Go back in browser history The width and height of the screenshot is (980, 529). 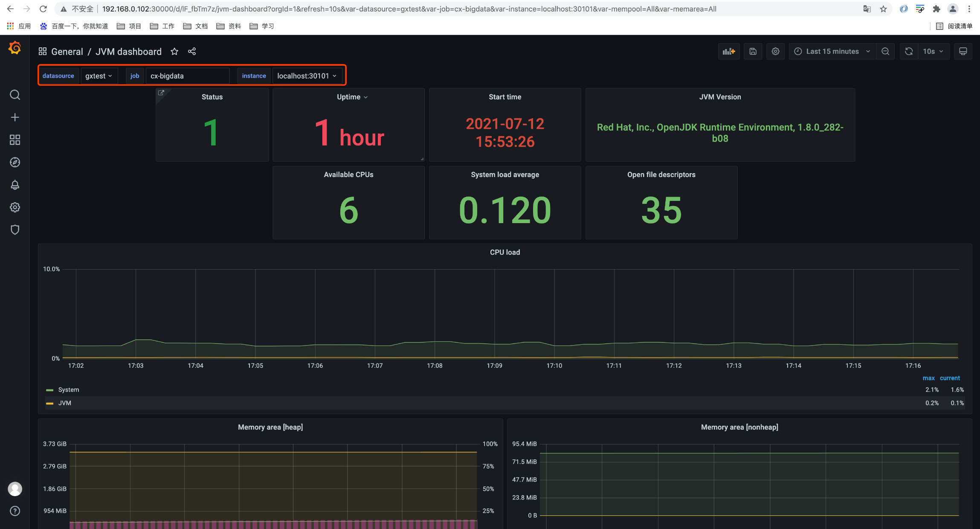pos(11,9)
